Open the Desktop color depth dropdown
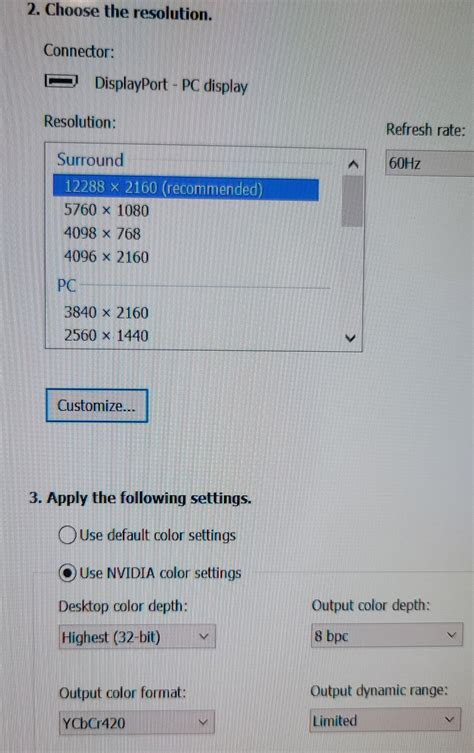This screenshot has width=474, height=753. 137,637
